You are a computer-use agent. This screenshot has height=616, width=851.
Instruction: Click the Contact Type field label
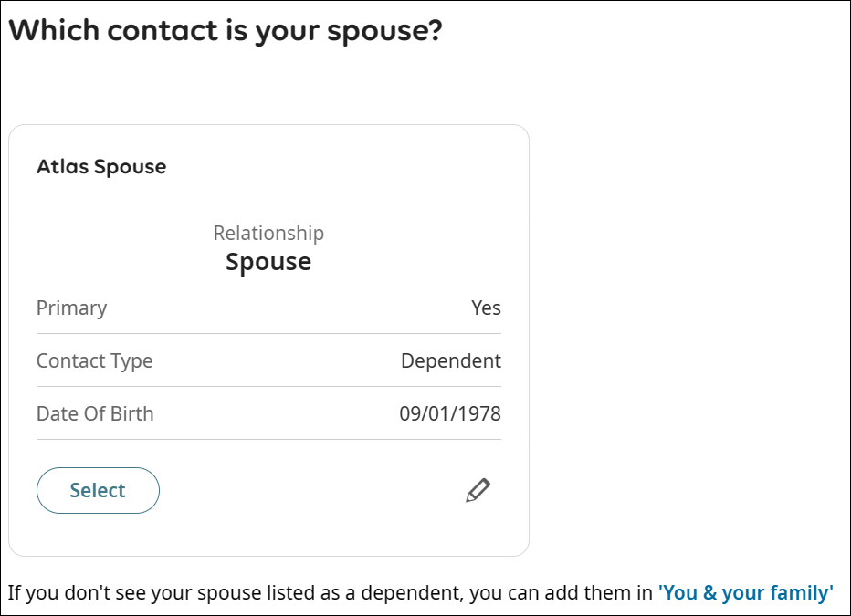(94, 360)
